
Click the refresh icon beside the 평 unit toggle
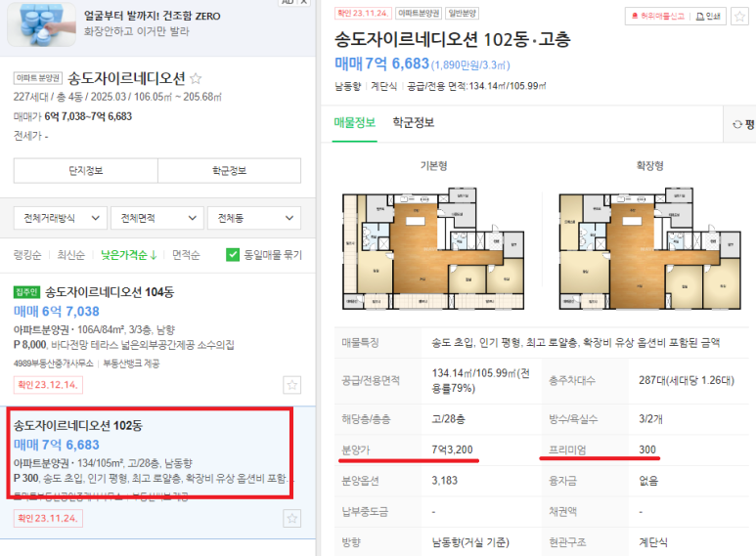[737, 124]
